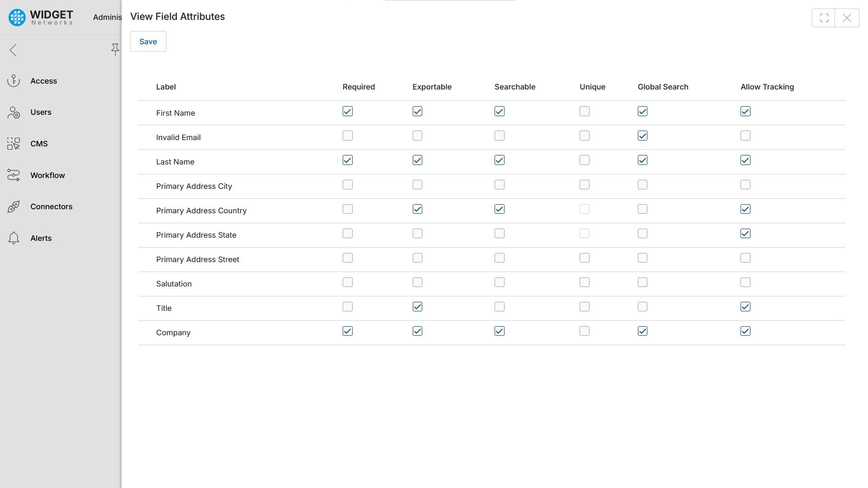Check Unique for the Company field
This screenshot has width=868, height=488.
(585, 331)
